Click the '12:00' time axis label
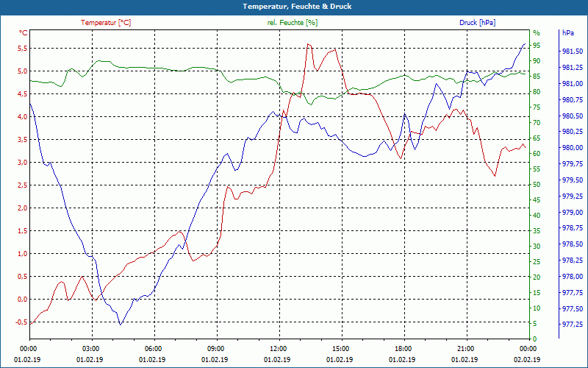 point(278,349)
